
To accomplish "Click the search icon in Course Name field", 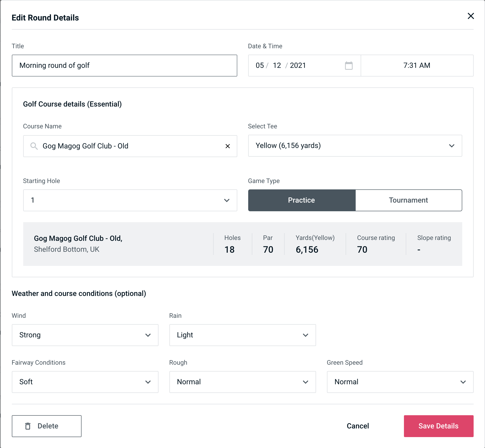I will pos(34,146).
